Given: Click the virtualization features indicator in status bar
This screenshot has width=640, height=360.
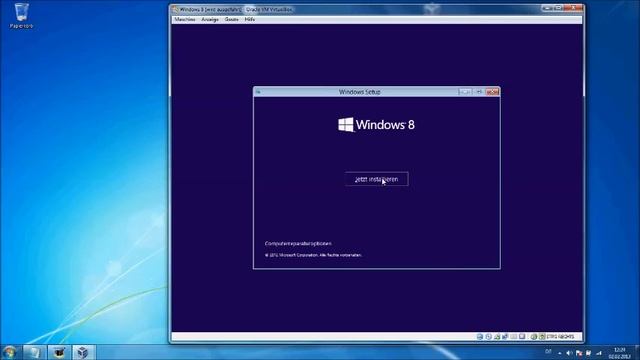Looking at the screenshot, I should pyautogui.click(x=522, y=337).
